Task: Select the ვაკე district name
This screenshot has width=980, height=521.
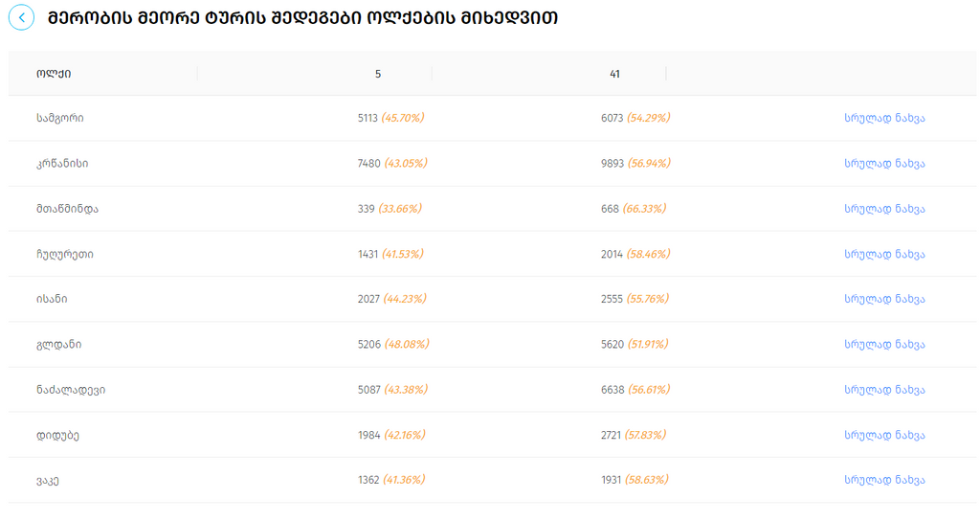Action: pos(49,480)
